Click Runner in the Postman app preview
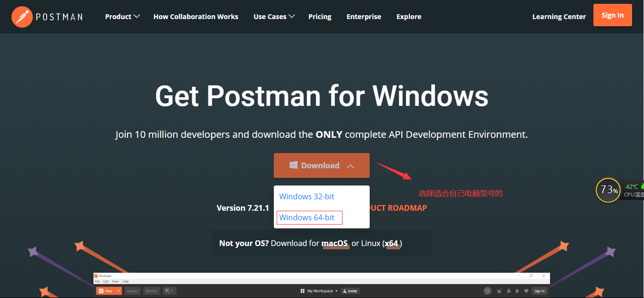644x298 pixels. point(152,291)
